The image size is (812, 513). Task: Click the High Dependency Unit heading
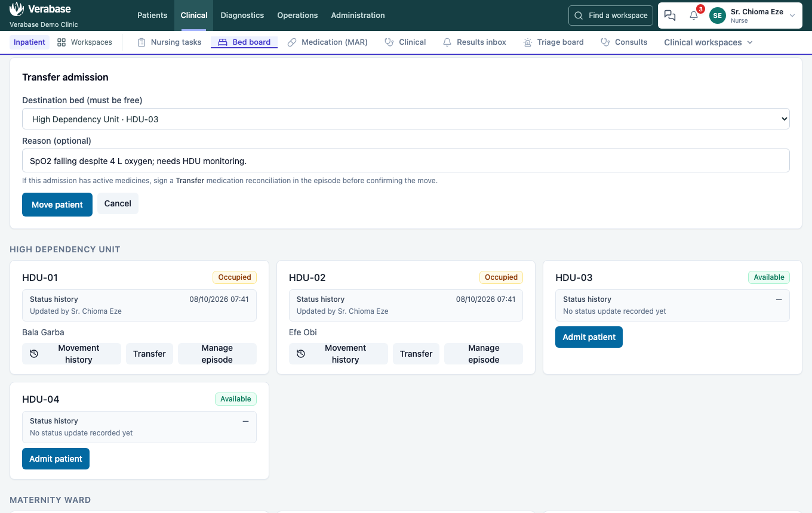[65, 249]
